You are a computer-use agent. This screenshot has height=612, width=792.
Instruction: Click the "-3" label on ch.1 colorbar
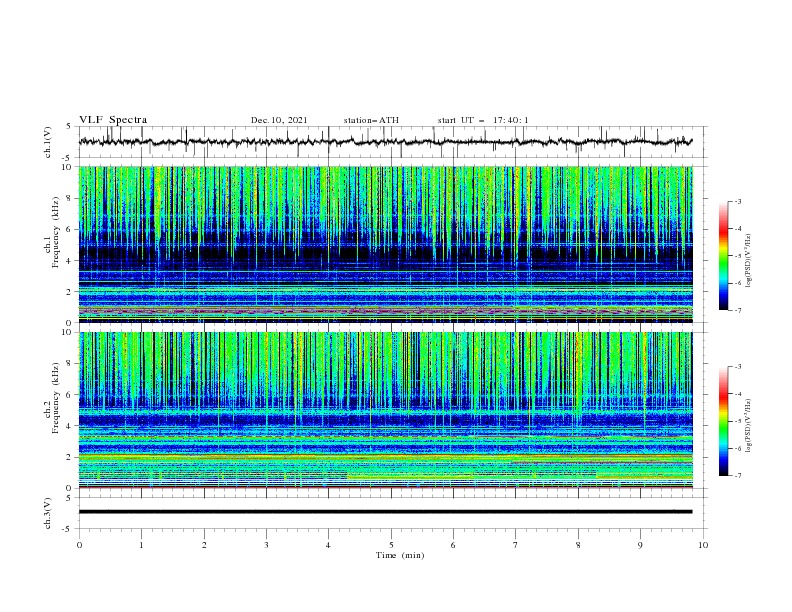pos(738,201)
